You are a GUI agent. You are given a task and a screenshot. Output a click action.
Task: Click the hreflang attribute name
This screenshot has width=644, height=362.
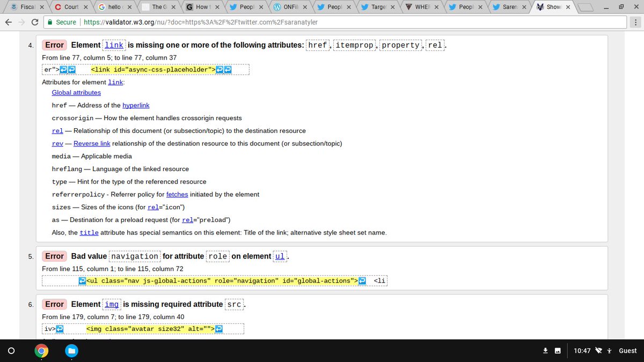[67, 169]
